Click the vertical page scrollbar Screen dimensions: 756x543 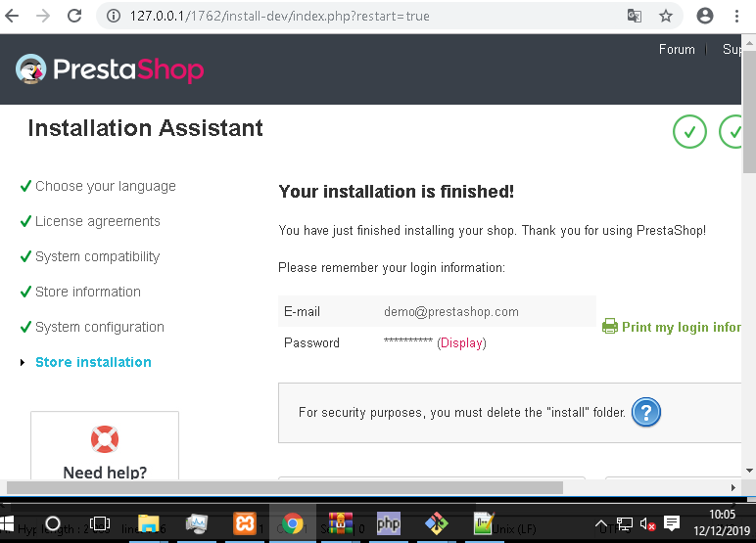[749, 111]
